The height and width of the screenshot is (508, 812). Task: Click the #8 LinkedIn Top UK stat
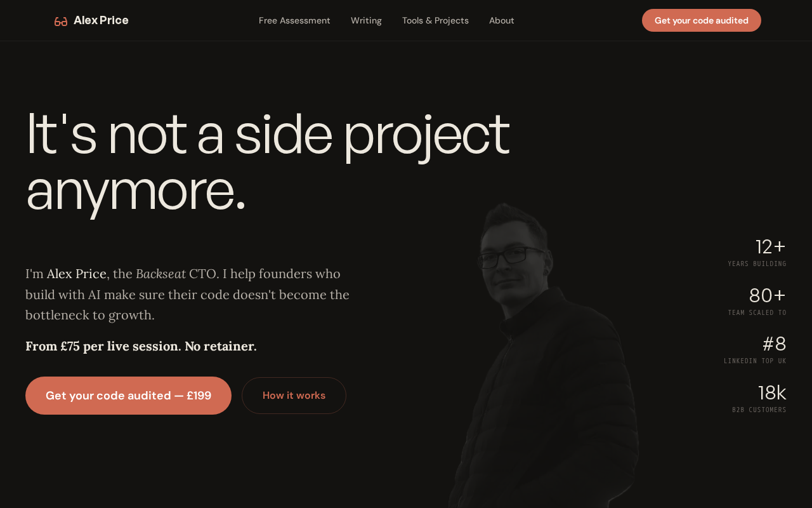click(x=756, y=349)
